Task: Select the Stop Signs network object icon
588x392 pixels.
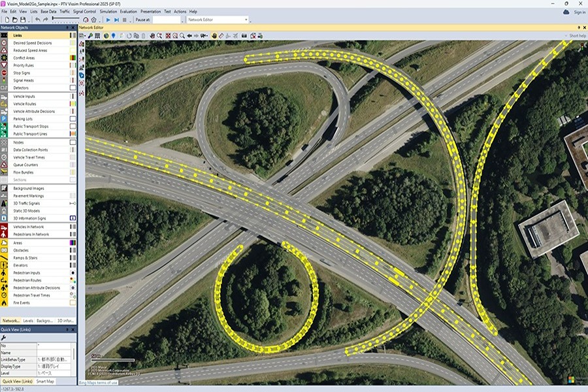Action: coord(4,73)
